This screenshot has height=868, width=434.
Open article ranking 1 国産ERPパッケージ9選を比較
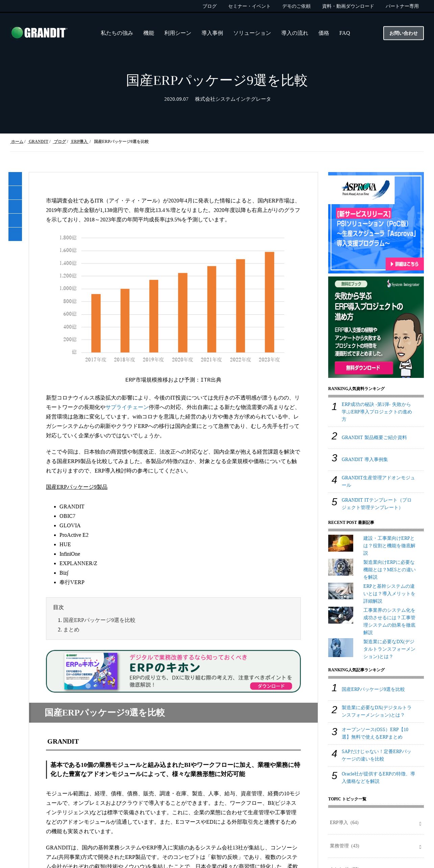373,689
